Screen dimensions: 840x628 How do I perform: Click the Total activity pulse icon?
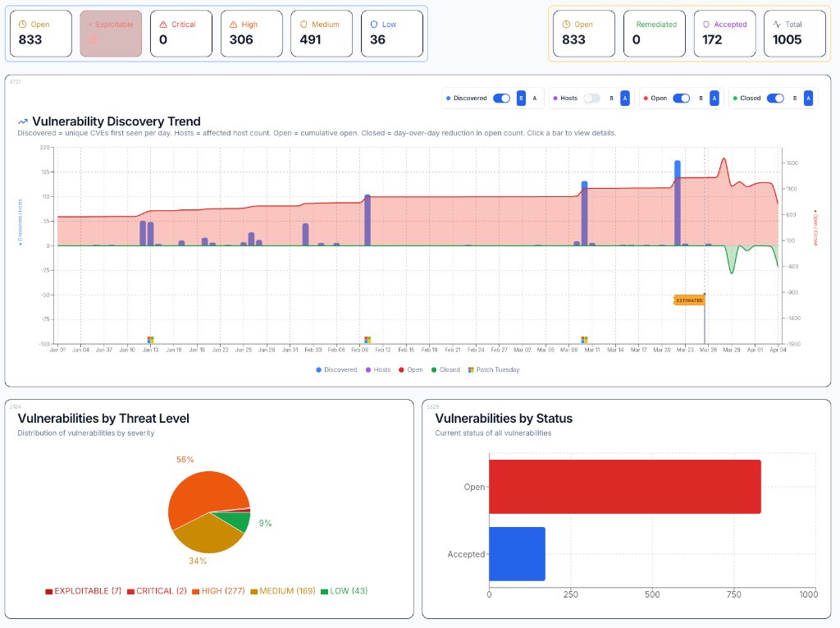coord(777,24)
